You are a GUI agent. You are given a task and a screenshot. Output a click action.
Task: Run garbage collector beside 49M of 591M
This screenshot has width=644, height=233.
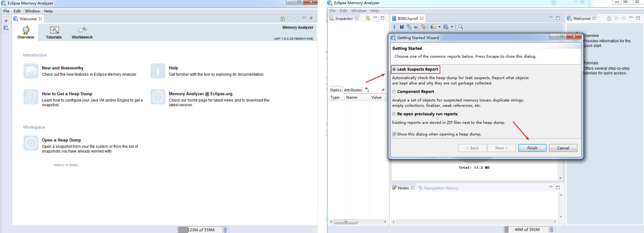click(x=552, y=229)
